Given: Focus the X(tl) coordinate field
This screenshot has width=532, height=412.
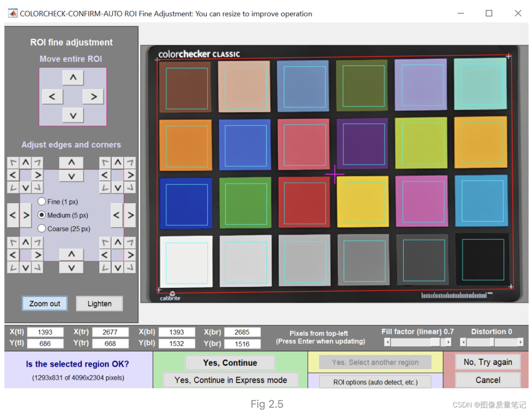Looking at the screenshot, I should click(x=45, y=332).
